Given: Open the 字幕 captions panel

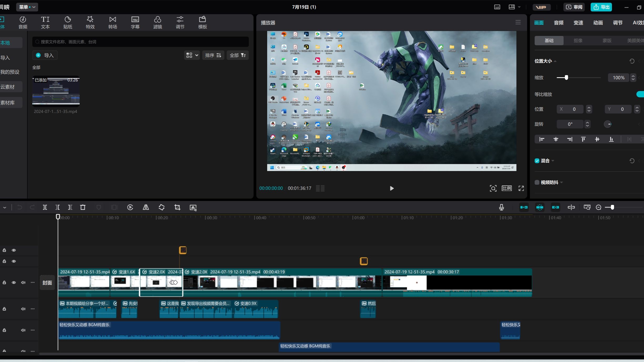Looking at the screenshot, I should (x=135, y=23).
